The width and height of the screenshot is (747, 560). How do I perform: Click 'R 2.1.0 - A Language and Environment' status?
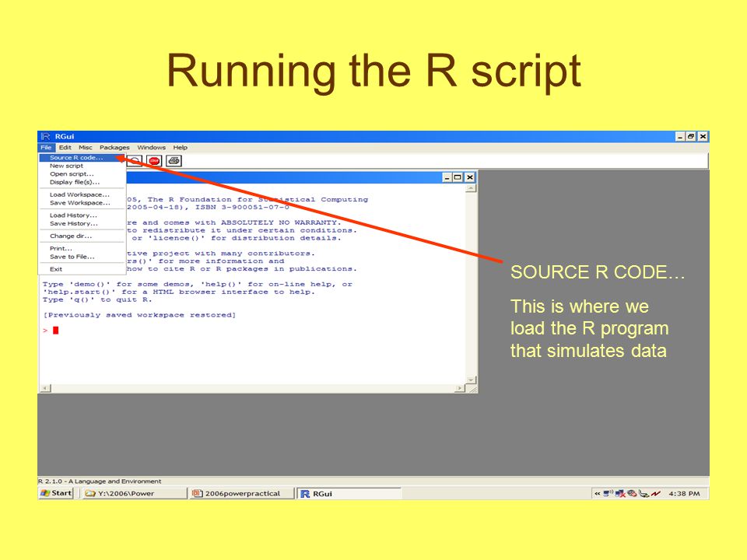100,481
